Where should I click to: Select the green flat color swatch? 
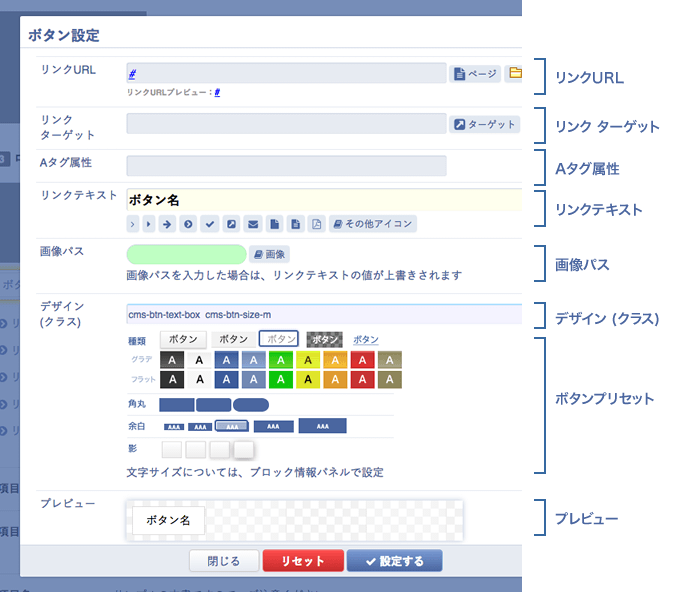[283, 380]
